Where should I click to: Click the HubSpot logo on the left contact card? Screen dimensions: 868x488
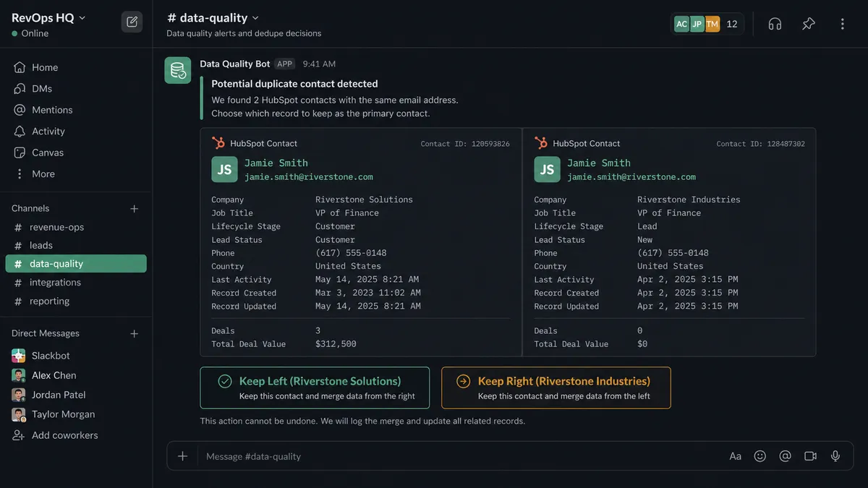[x=218, y=143]
